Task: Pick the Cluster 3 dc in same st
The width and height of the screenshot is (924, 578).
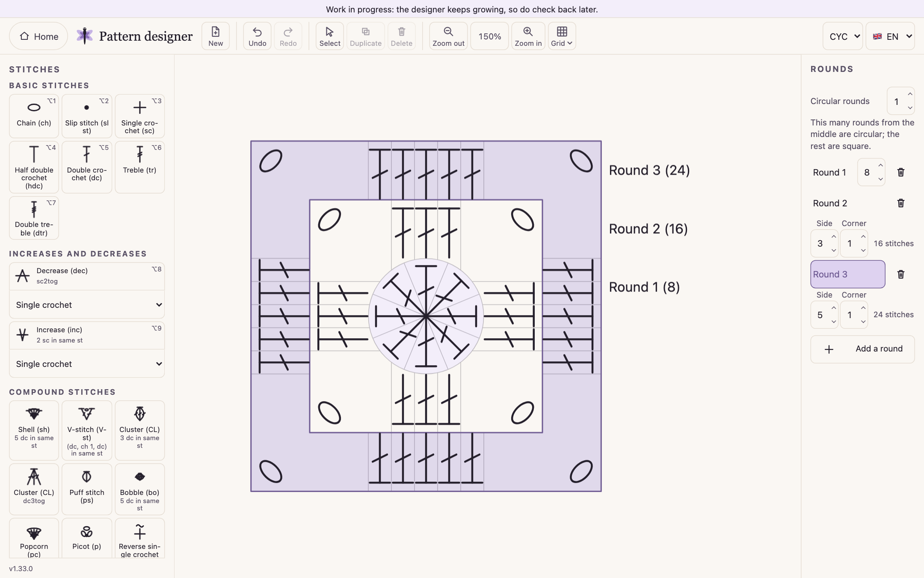Action: (139, 430)
